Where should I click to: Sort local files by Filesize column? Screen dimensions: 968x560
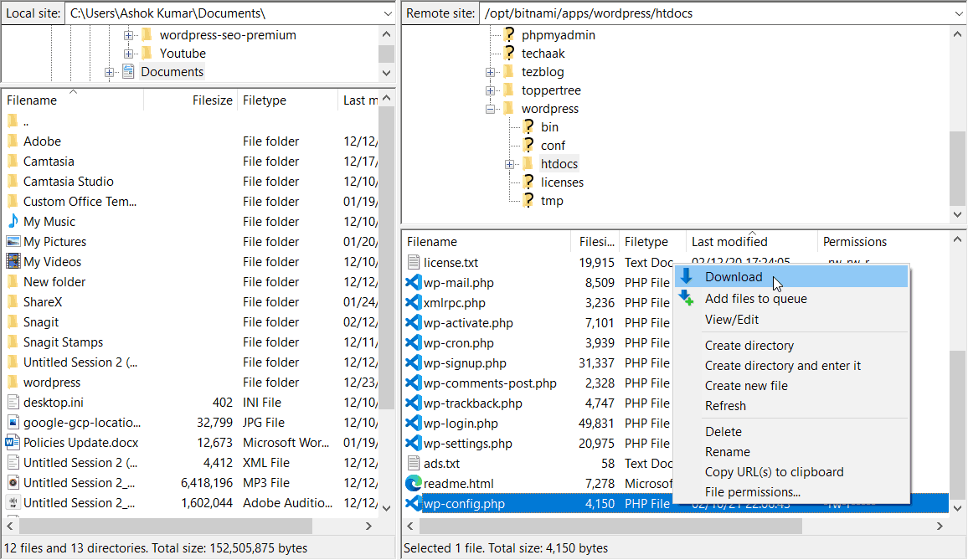[190, 100]
